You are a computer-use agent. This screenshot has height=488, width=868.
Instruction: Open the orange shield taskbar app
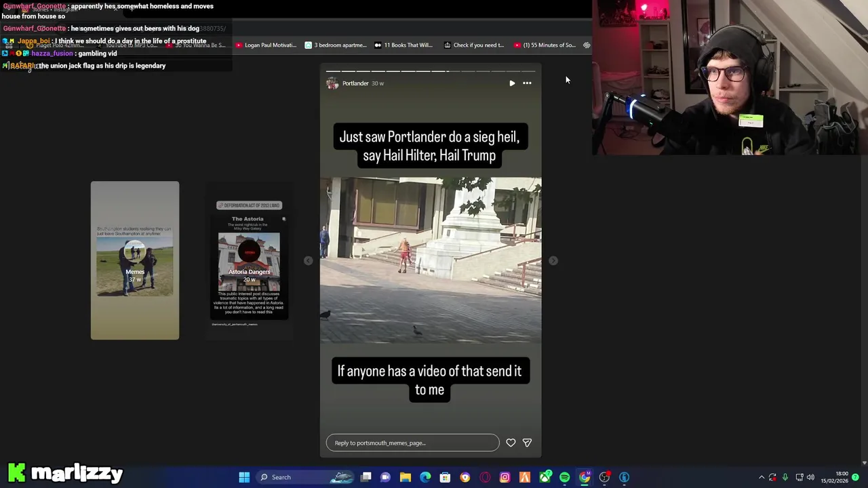(x=465, y=477)
